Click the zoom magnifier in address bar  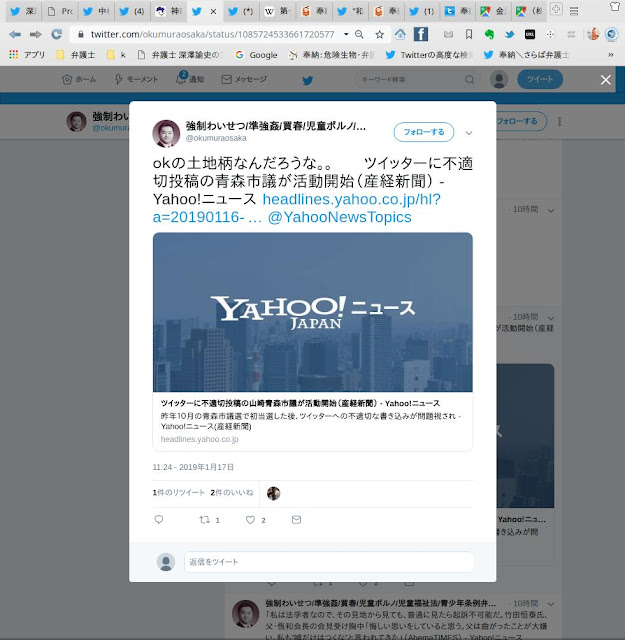coord(359,34)
